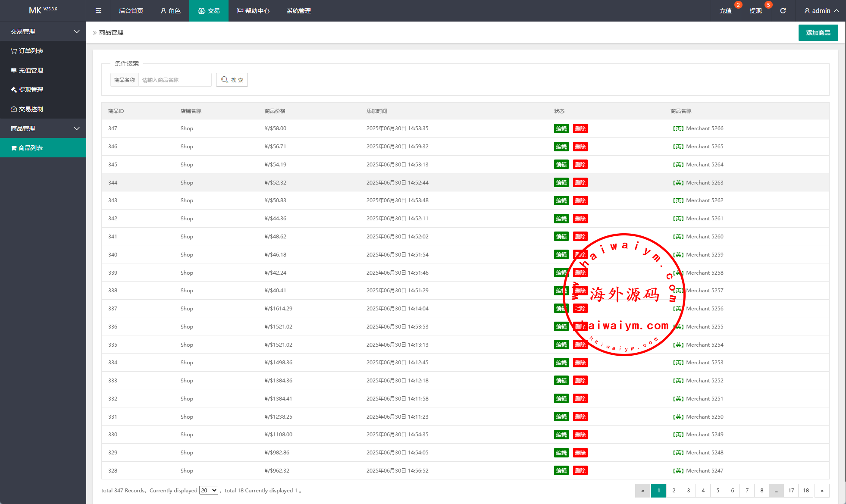Go to pagination page 18

tap(805, 490)
